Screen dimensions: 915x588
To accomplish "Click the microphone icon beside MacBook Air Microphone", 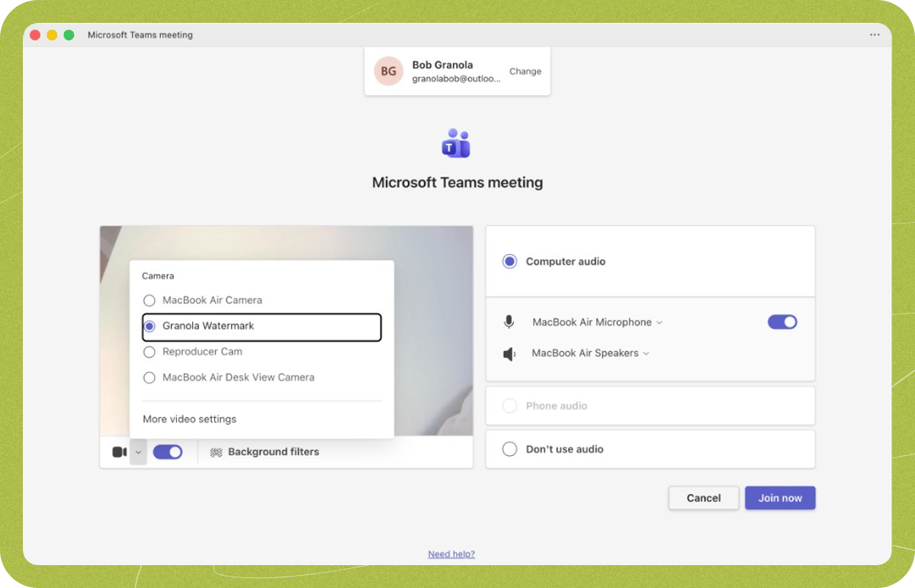I will tap(509, 322).
